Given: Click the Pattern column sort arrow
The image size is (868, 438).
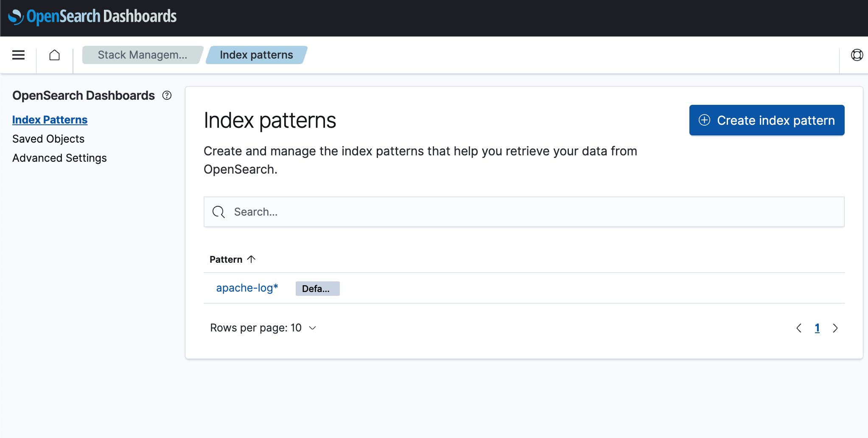Looking at the screenshot, I should tap(251, 259).
